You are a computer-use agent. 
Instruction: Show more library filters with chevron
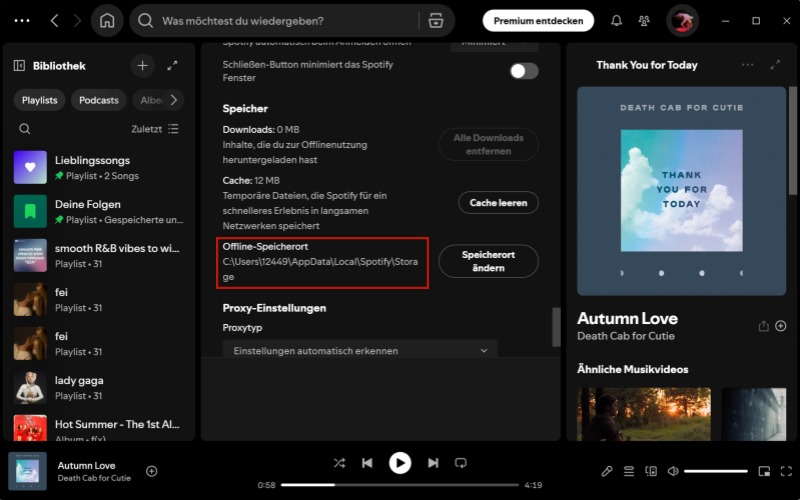[x=173, y=100]
